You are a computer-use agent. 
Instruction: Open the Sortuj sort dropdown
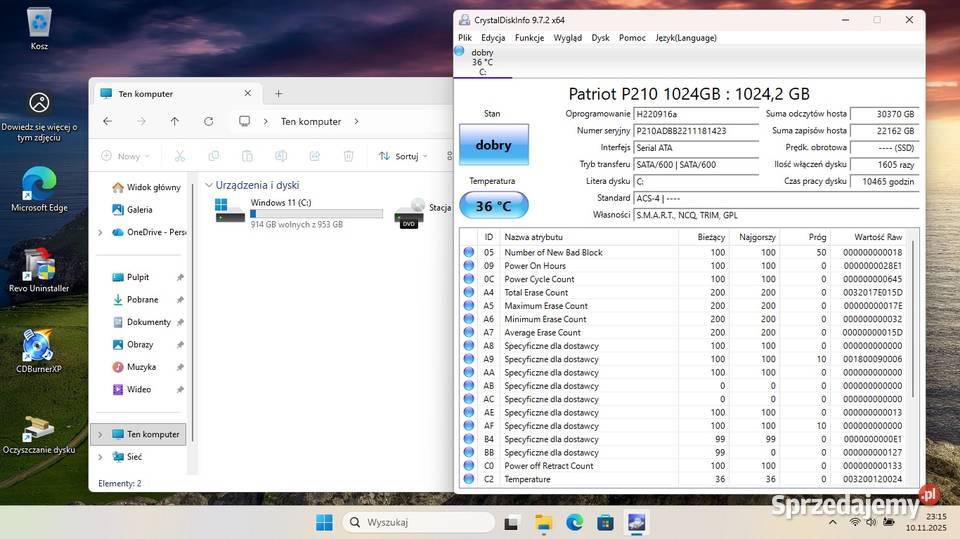click(402, 156)
